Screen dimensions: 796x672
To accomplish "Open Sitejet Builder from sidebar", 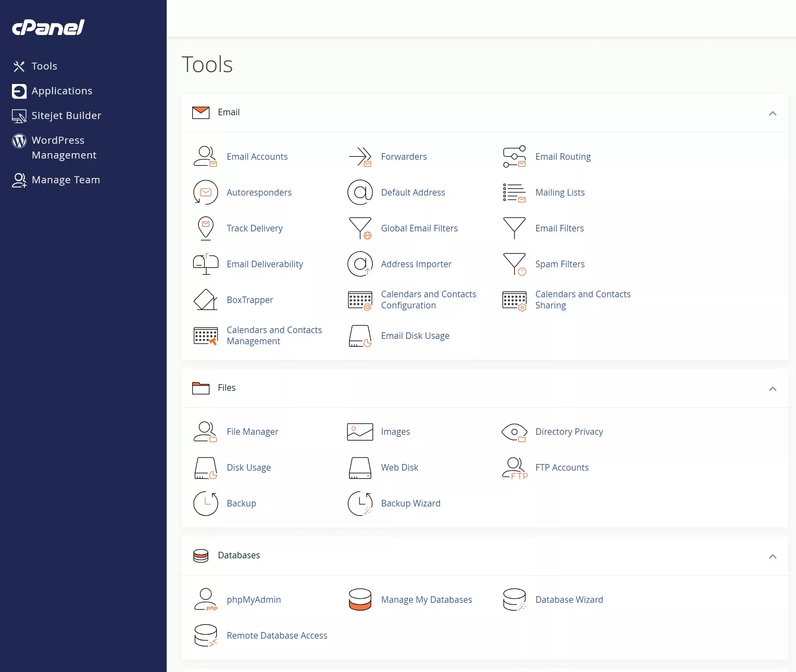I will pos(66,116).
